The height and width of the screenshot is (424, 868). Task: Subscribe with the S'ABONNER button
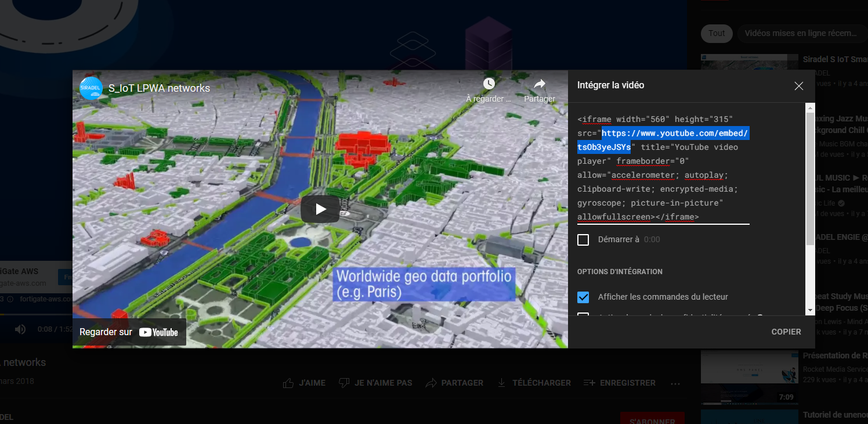coord(652,419)
